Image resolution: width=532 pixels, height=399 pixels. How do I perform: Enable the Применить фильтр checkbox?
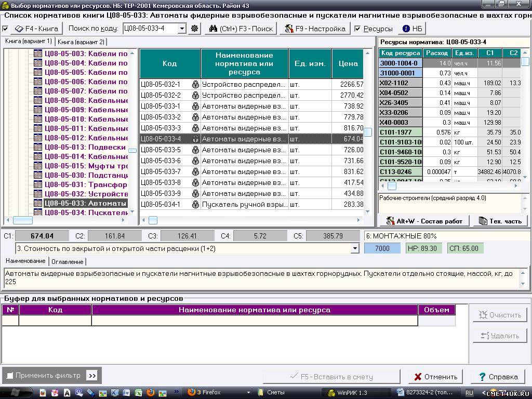9,375
